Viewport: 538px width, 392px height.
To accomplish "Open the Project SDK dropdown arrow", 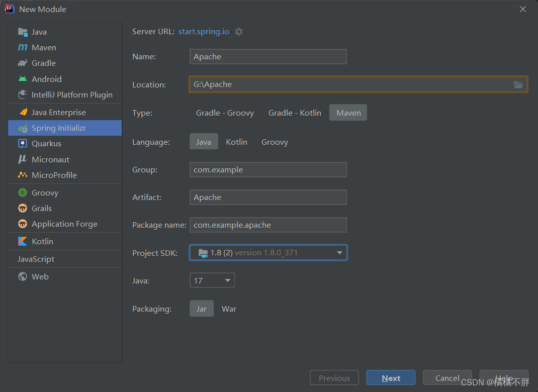I will (x=340, y=253).
